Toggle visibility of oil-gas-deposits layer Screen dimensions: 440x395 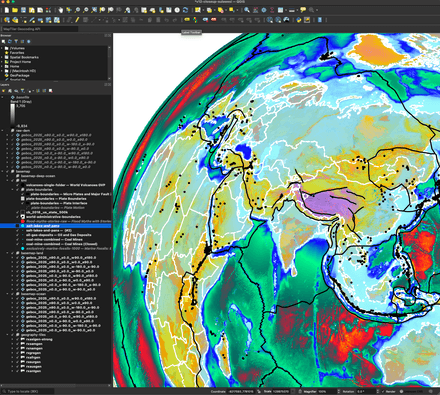click(18, 235)
